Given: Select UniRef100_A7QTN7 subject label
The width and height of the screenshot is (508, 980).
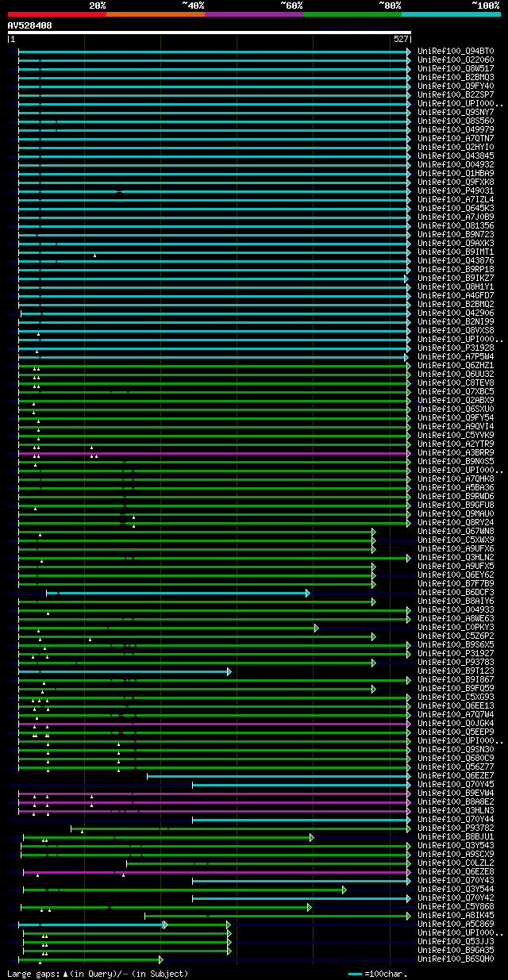Looking at the screenshot, I should [456, 138].
